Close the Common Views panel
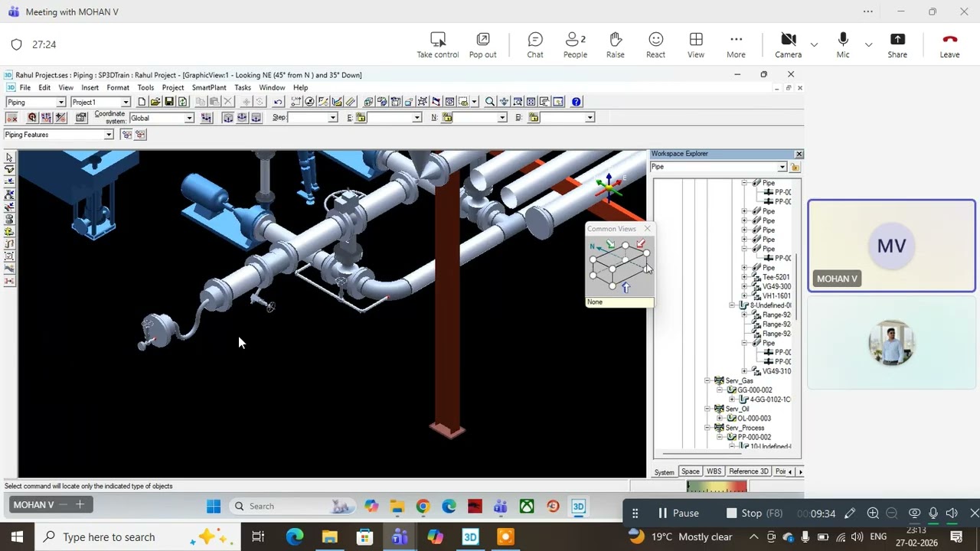Screen dimensions: 980x551 [x=648, y=228]
